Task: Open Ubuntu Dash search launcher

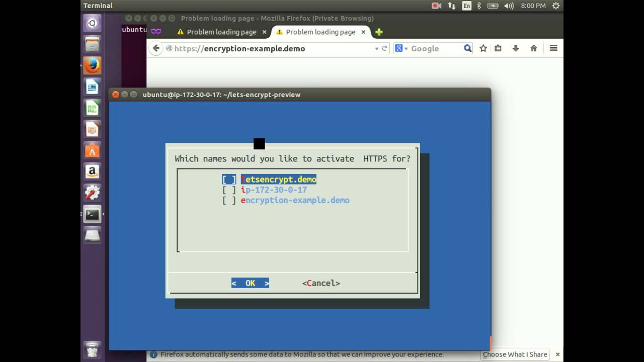Action: tap(92, 23)
